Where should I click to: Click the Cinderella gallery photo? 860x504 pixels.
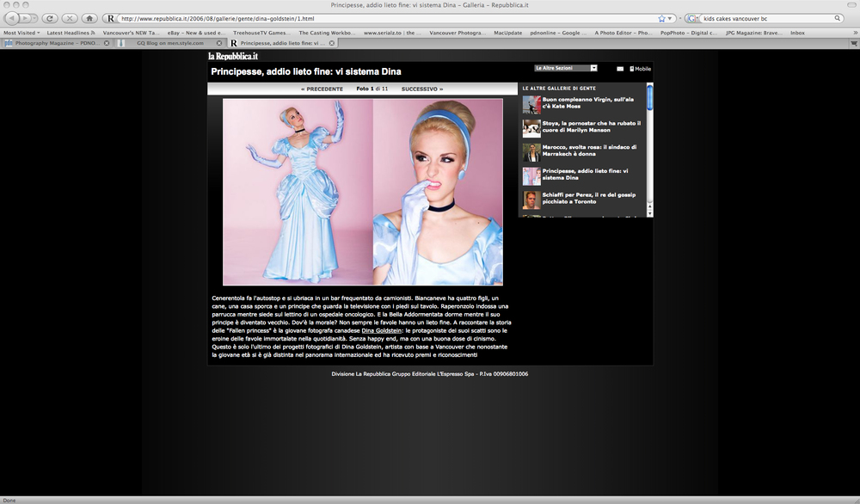pos(363,192)
